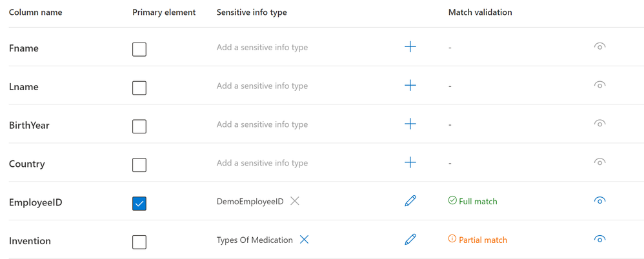Click pencil icon in Invention row
644x259 pixels.
[x=410, y=240]
